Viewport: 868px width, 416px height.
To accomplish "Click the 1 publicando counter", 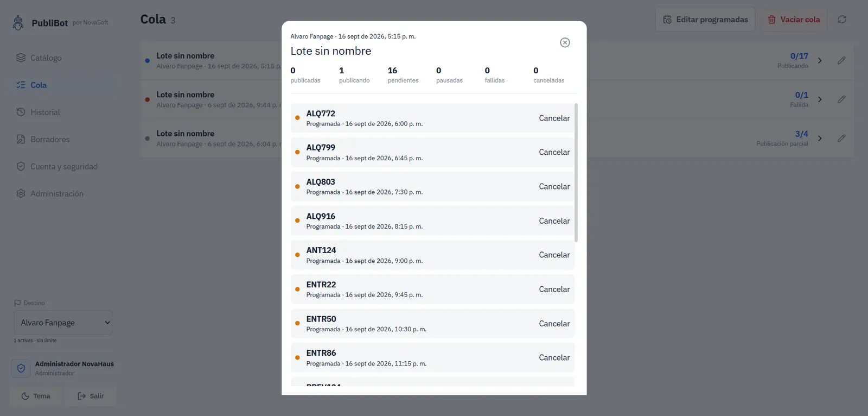I will click(354, 75).
